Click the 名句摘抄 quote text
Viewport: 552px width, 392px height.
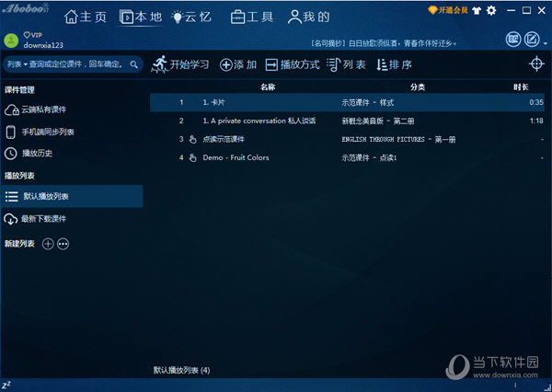coord(384,43)
